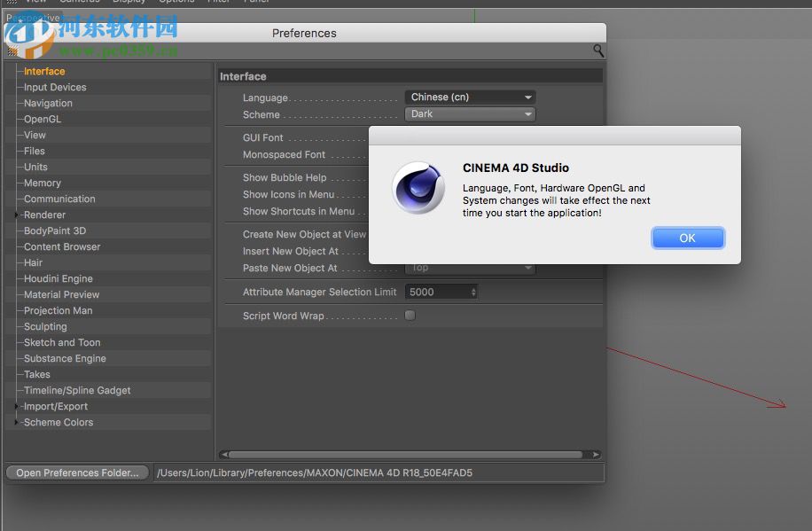
Task: Click OK in the CINEMA 4D Studio dialog
Action: (x=688, y=238)
